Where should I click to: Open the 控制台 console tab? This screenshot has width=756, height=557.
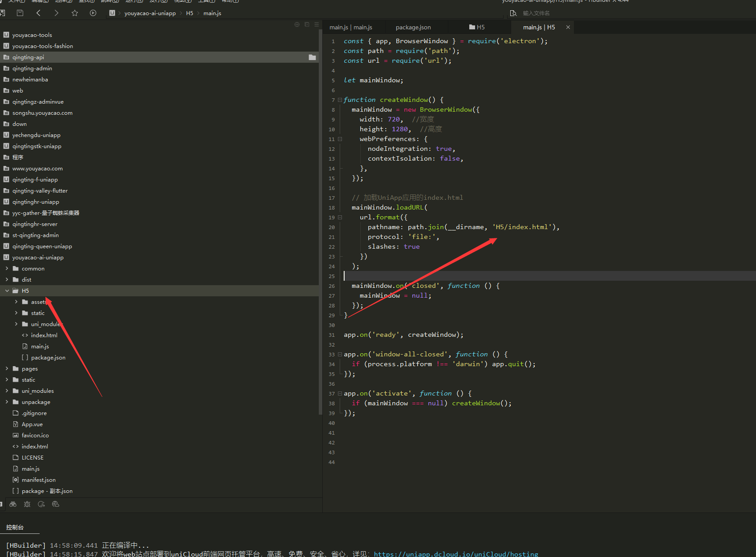[x=15, y=527]
